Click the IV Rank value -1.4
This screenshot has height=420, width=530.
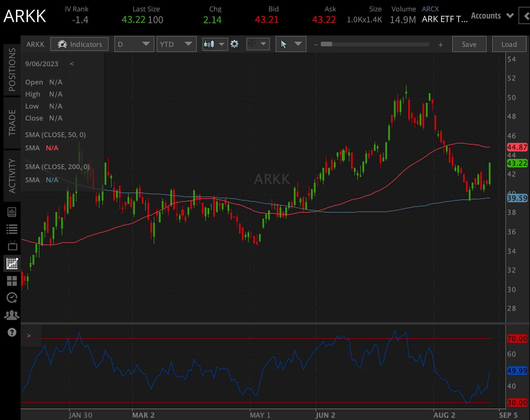pyautogui.click(x=80, y=20)
